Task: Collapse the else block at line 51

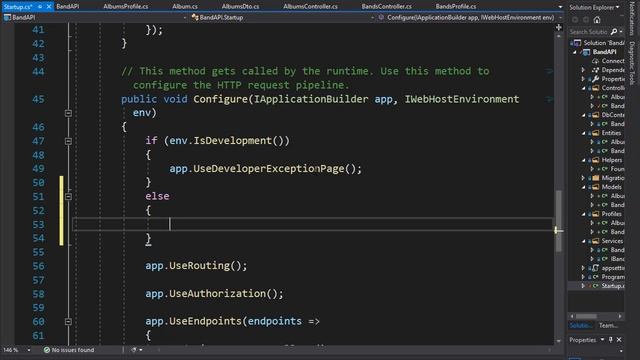Action: 68,196
